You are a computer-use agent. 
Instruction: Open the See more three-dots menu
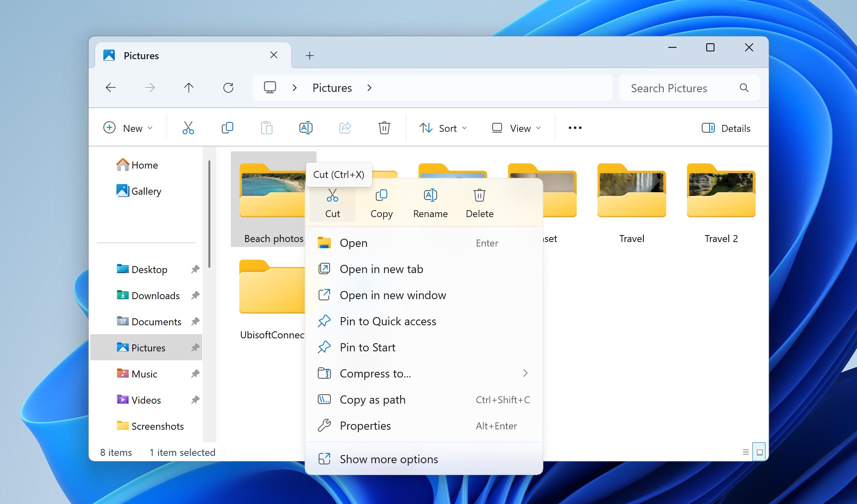coord(575,128)
